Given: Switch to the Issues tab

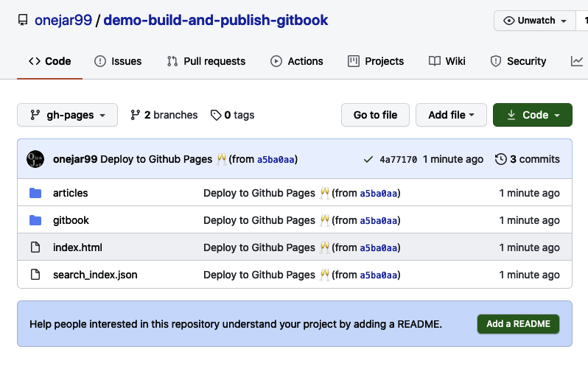Looking at the screenshot, I should (x=118, y=61).
